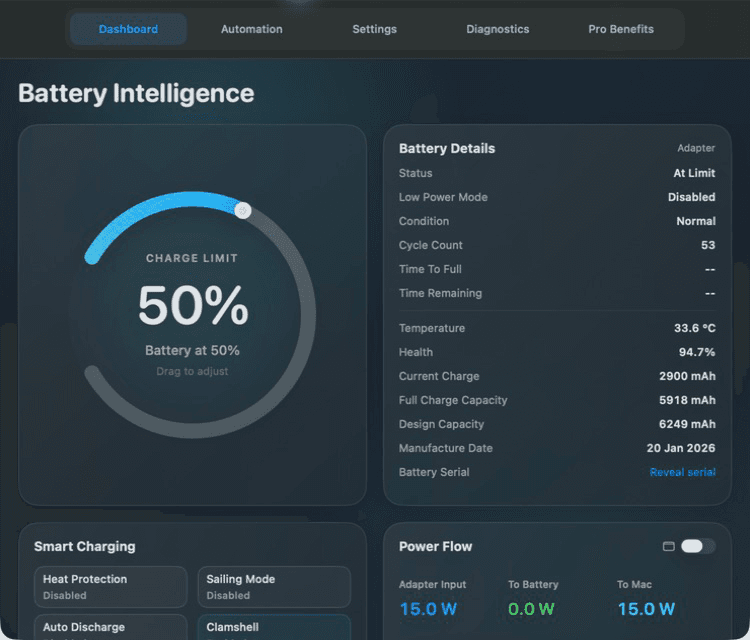Screen dimensions: 750x640
Task: Click the Condition value Normal
Action: 696,221
